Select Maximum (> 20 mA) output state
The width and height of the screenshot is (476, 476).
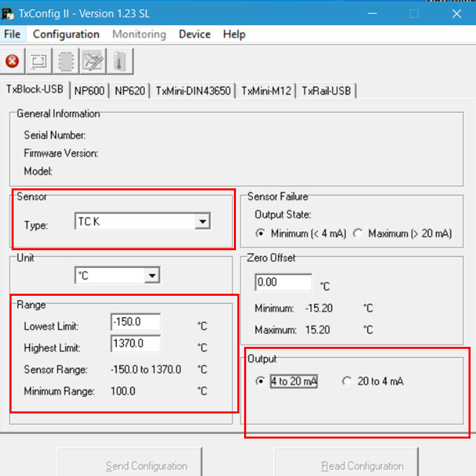coord(403,233)
